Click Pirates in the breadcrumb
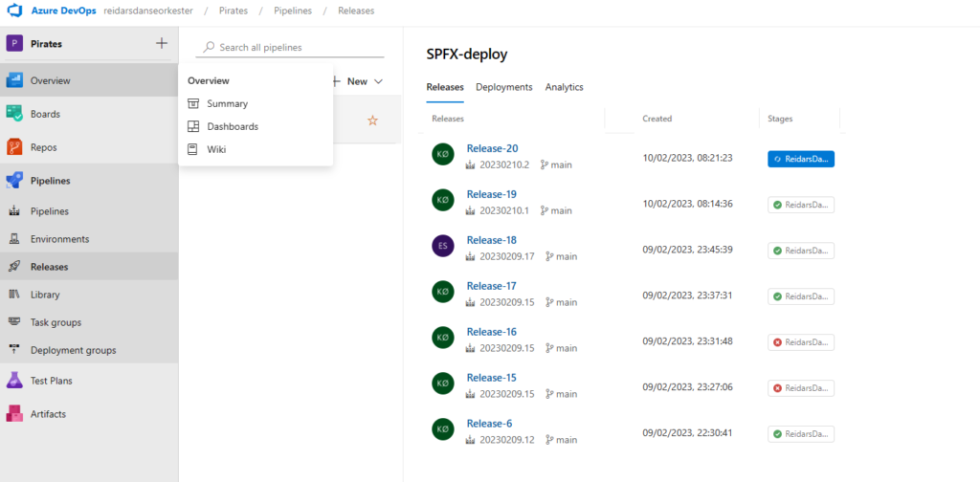This screenshot has width=980, height=482. 234,11
